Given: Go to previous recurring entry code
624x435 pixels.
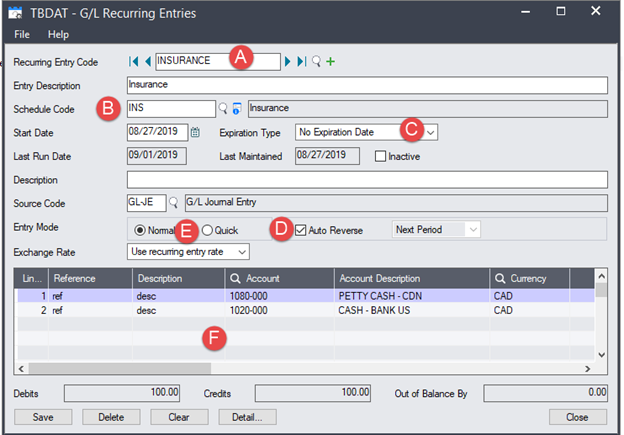Looking at the screenshot, I should (148, 61).
